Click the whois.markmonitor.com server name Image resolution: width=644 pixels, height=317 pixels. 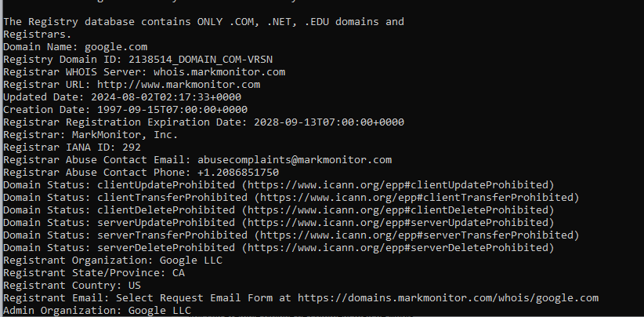point(218,71)
